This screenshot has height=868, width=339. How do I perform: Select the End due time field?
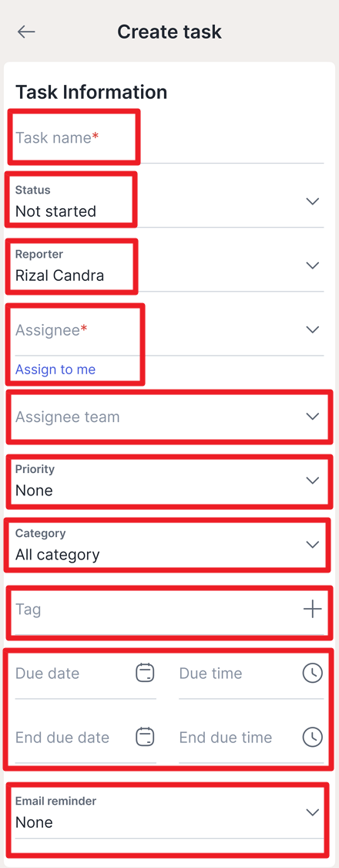[x=251, y=738]
